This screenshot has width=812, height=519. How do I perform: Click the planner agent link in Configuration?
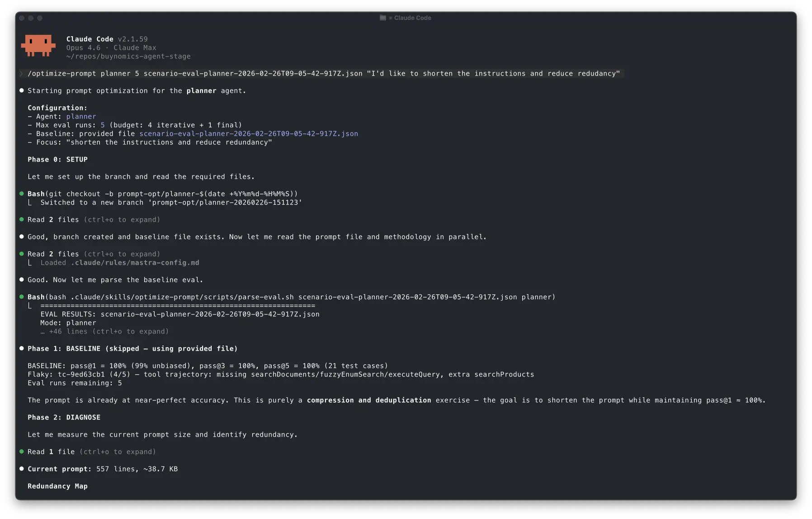(81, 116)
